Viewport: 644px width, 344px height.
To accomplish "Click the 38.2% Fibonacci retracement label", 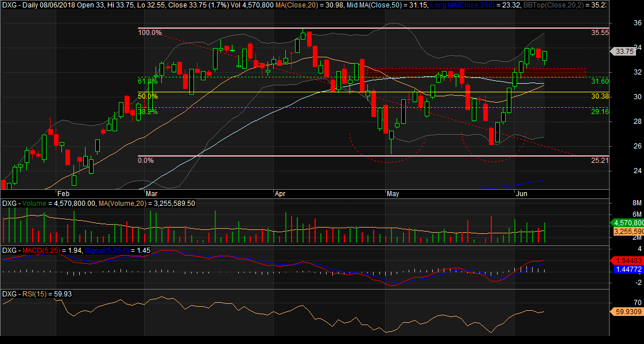I will [148, 112].
